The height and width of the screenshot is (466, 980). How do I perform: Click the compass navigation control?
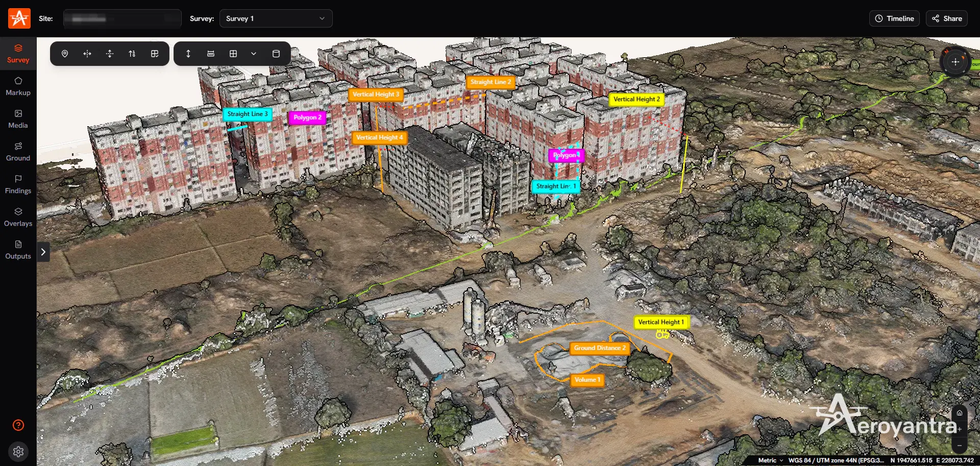pyautogui.click(x=955, y=62)
